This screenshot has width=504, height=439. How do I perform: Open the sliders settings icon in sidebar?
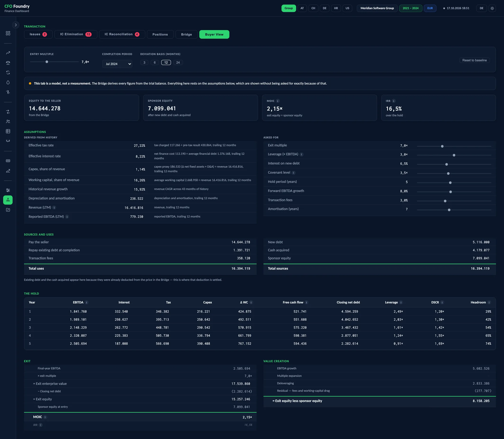point(8,190)
